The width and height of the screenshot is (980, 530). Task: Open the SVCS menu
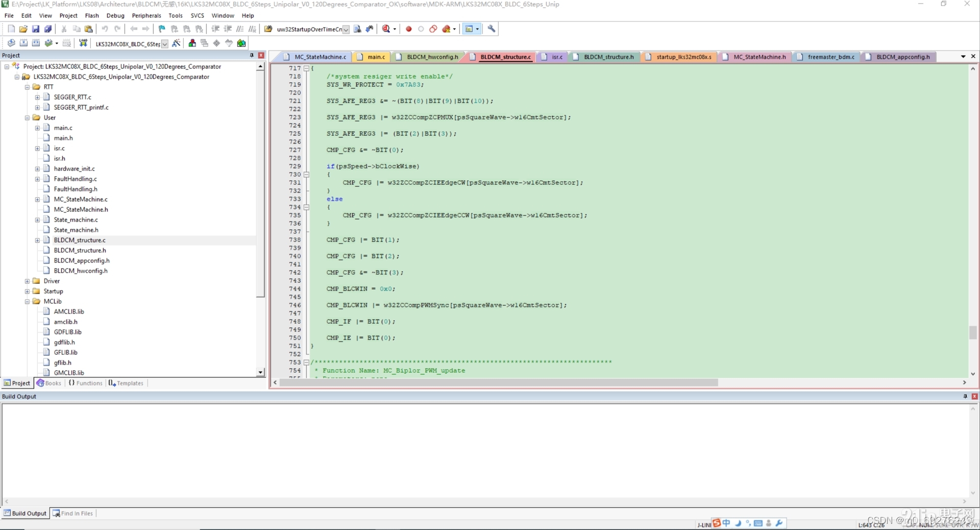click(198, 16)
